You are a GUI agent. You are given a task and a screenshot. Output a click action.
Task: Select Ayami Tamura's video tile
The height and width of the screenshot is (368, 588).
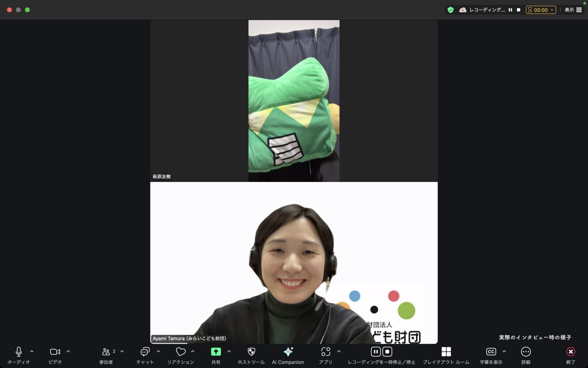[x=294, y=263]
